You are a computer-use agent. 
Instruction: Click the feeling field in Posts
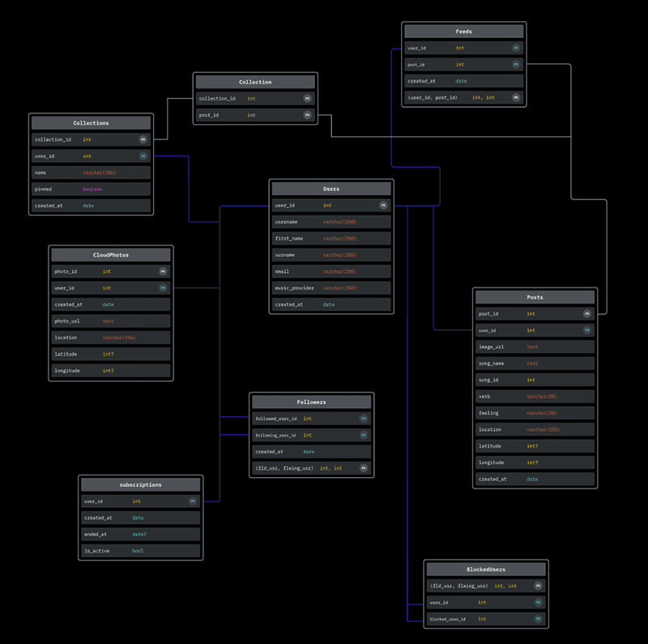point(535,413)
